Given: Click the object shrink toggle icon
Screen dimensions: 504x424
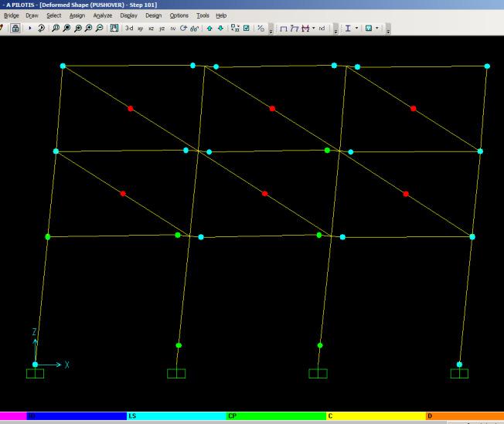Looking at the screenshot, I should [235, 29].
